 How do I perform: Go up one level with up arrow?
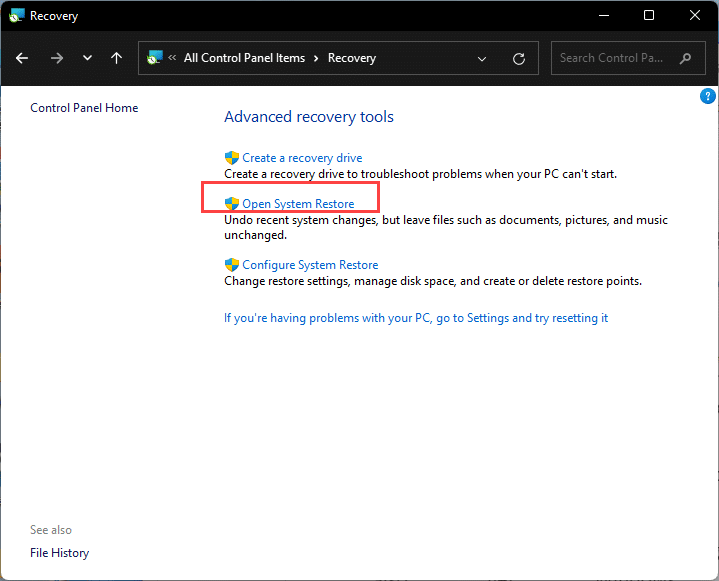pos(116,58)
